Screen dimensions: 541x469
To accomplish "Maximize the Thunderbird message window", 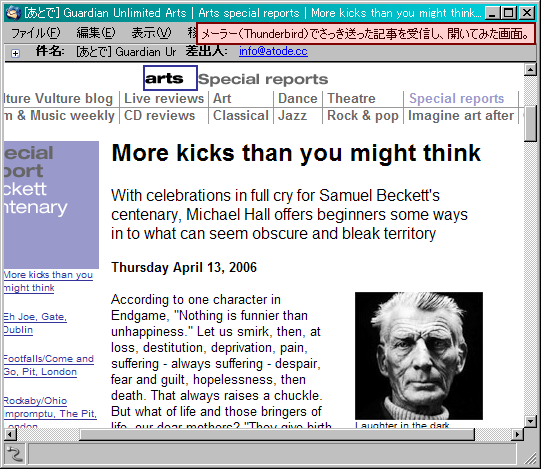I will click(509, 13).
